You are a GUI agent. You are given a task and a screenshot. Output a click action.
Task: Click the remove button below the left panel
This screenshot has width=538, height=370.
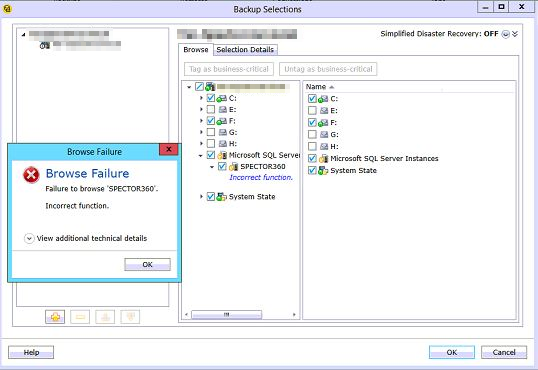click(80, 317)
